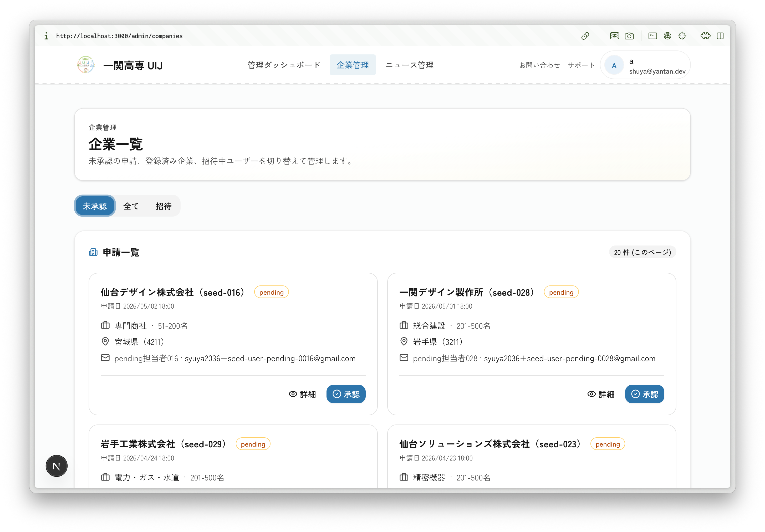View 詳細 for 一関デザイン製作所 seed-028
This screenshot has width=765, height=532.
click(x=601, y=394)
